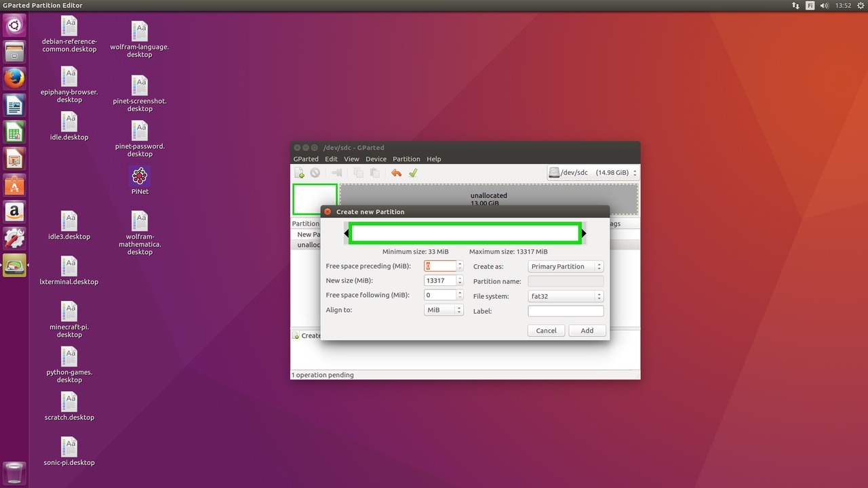Launch LibreOffice Impress from the launcher
This screenshot has height=488, width=868.
pyautogui.click(x=14, y=159)
